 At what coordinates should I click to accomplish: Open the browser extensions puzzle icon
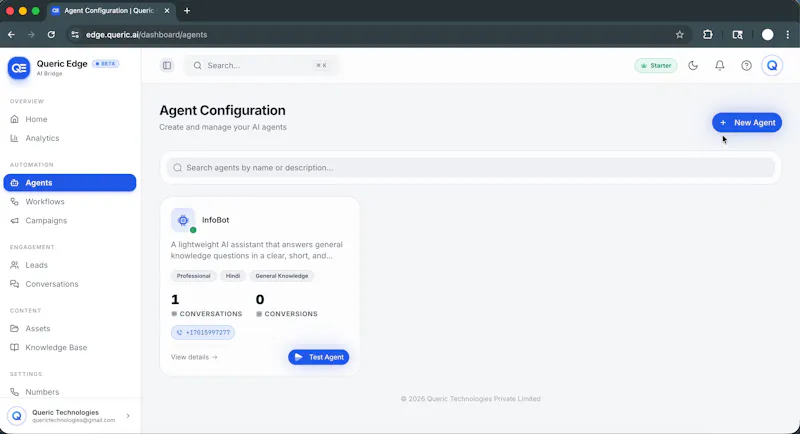pyautogui.click(x=708, y=35)
